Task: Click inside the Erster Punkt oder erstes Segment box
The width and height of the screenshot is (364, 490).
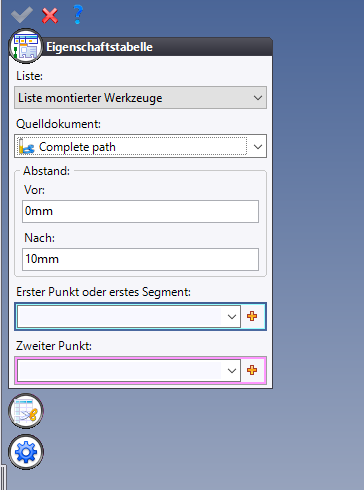Action: (119, 316)
